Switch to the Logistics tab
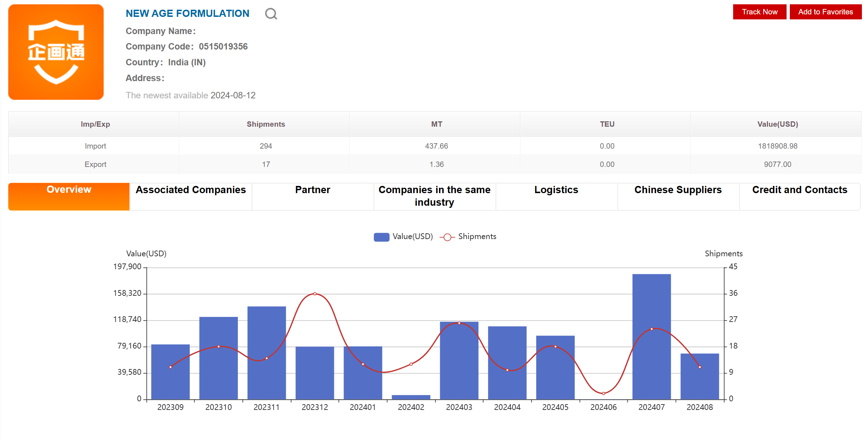868x439 pixels. point(556,196)
